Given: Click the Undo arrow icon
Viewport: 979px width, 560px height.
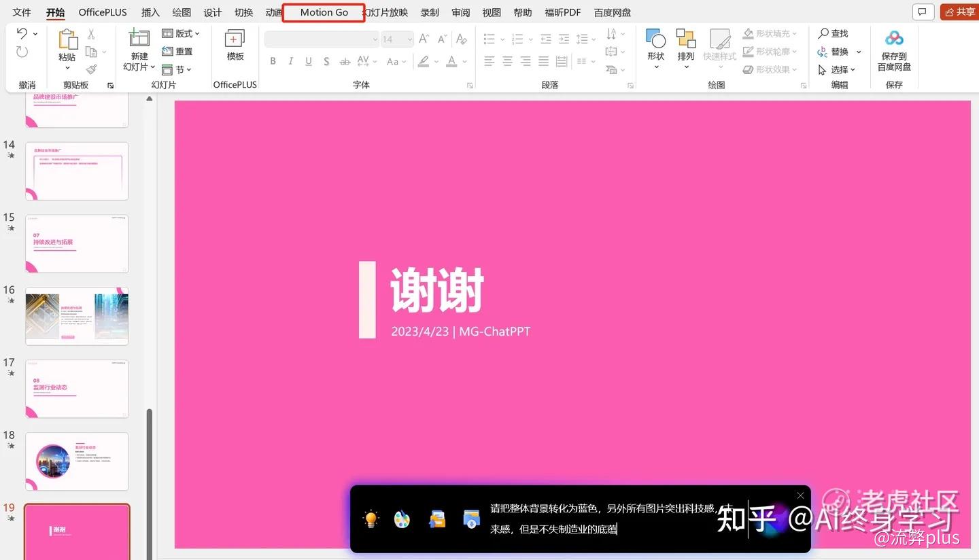Looking at the screenshot, I should click(x=22, y=33).
